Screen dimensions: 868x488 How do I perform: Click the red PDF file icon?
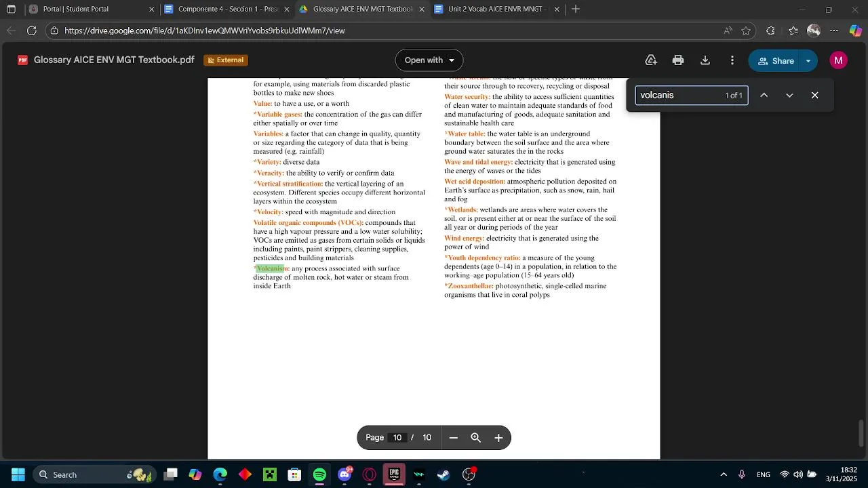pyautogui.click(x=23, y=60)
